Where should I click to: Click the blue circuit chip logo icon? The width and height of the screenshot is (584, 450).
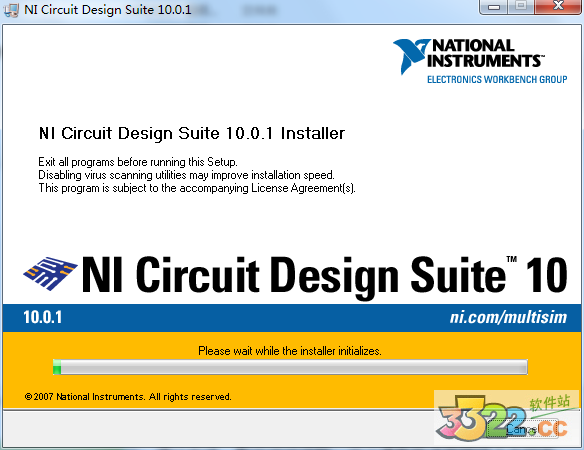click(x=50, y=273)
